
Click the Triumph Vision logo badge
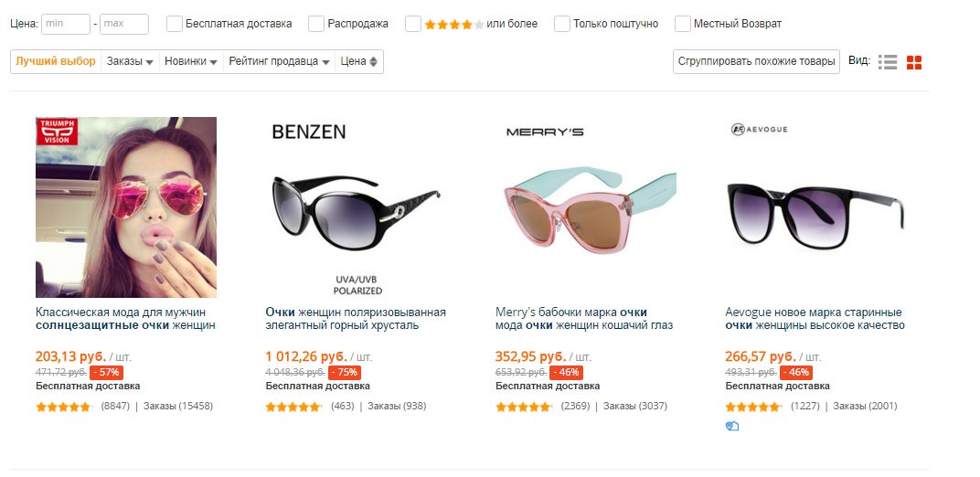tap(57, 132)
